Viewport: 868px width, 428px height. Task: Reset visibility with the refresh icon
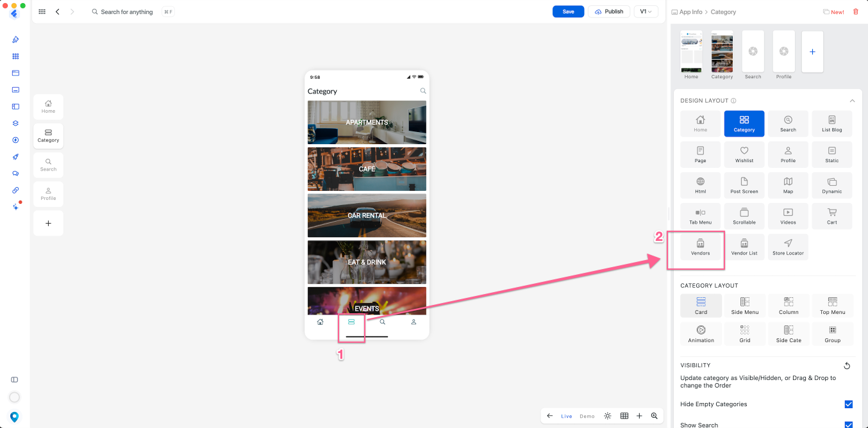pos(847,366)
